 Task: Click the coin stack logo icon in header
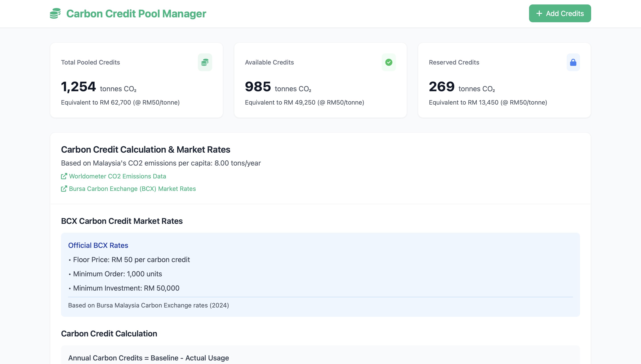(x=55, y=14)
